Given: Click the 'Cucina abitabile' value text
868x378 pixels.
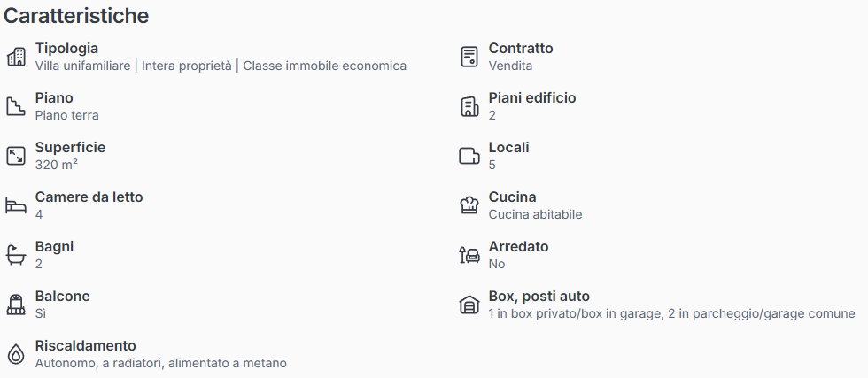Looking at the screenshot, I should point(535,214).
